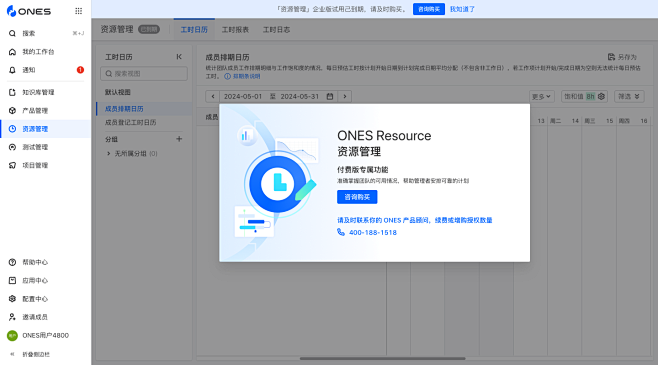Open the app grid launcher icon

(78, 11)
